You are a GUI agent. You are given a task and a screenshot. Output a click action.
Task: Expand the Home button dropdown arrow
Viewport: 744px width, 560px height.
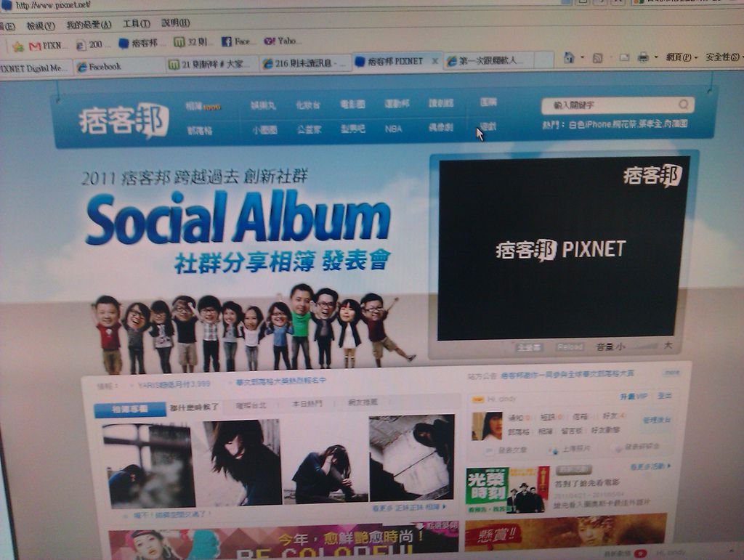point(582,58)
